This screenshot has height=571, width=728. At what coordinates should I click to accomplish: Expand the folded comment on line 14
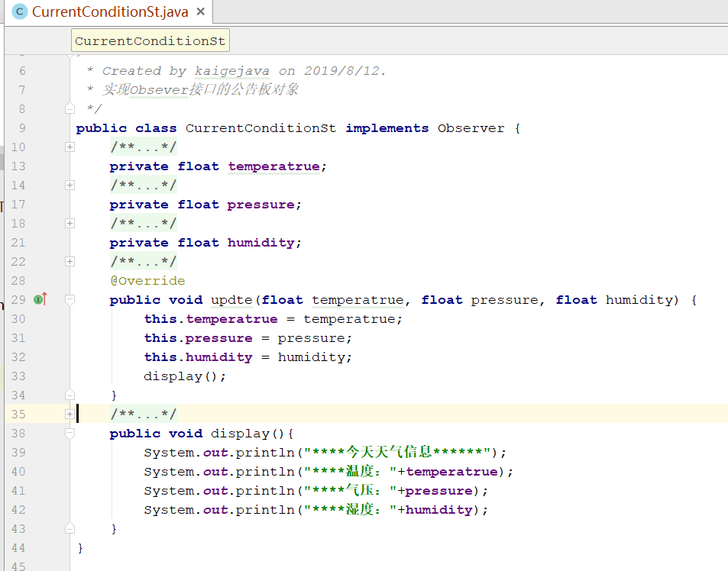[x=70, y=185]
